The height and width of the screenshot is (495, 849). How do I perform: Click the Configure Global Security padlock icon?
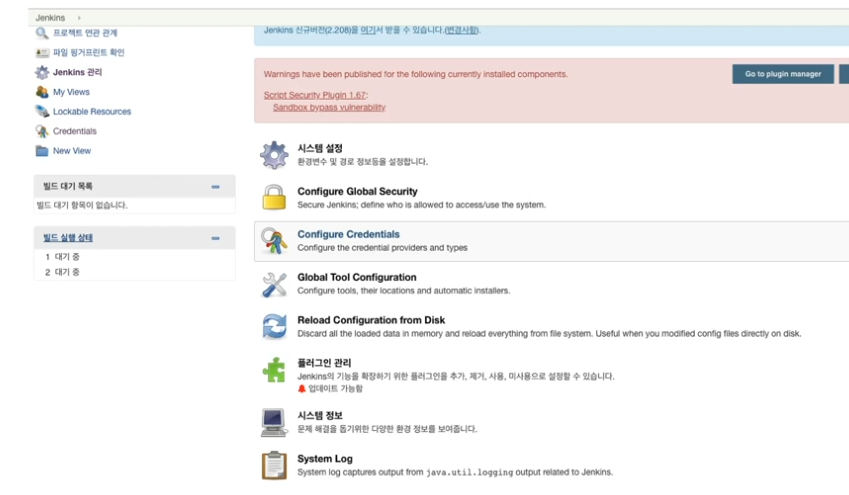point(274,197)
